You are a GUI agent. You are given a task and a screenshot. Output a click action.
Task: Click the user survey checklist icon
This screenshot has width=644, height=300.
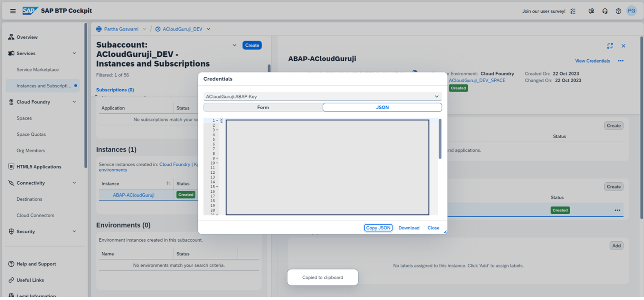pos(573,11)
